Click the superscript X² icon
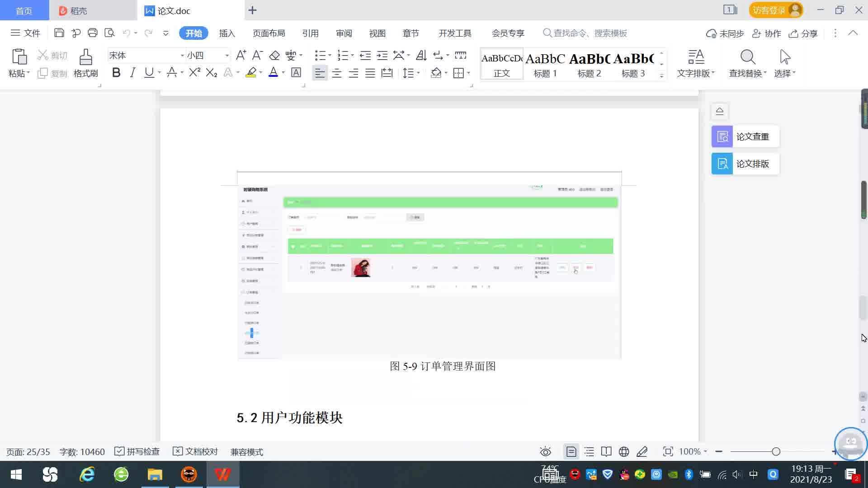The width and height of the screenshot is (868, 488). click(x=194, y=73)
